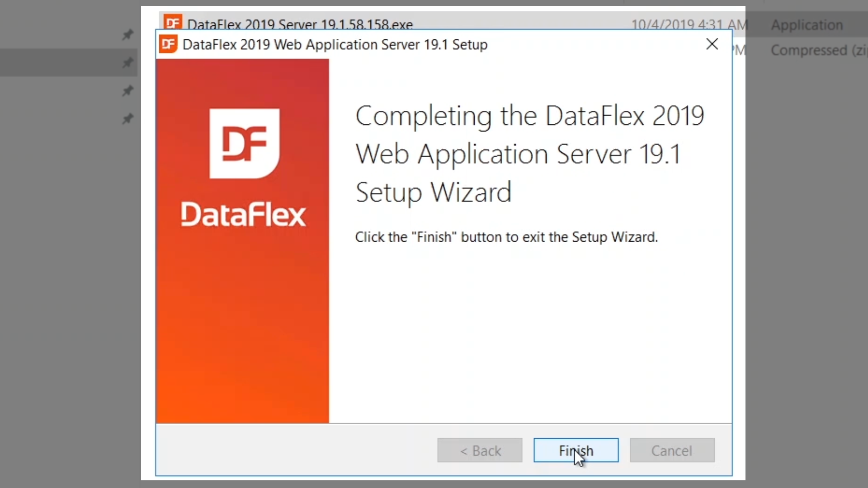Click the first pin icon in the sidebar
The image size is (868, 488).
pos(128,34)
